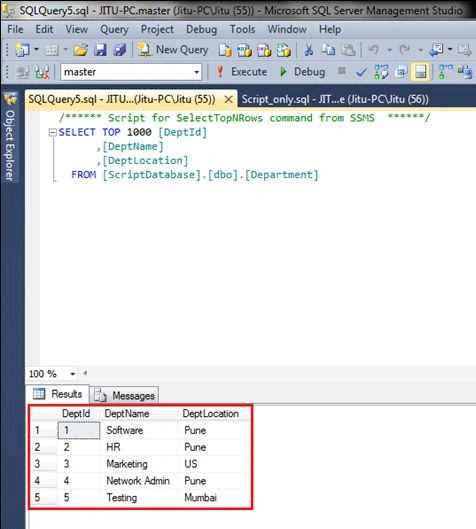Click the Undo arrow icon
This screenshot has width=476, height=529.
tap(374, 50)
